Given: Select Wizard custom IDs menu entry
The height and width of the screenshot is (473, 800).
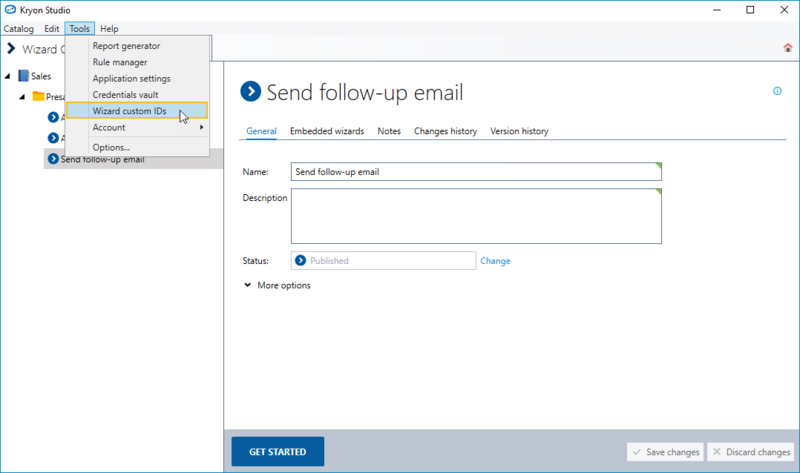Looking at the screenshot, I should [x=137, y=111].
